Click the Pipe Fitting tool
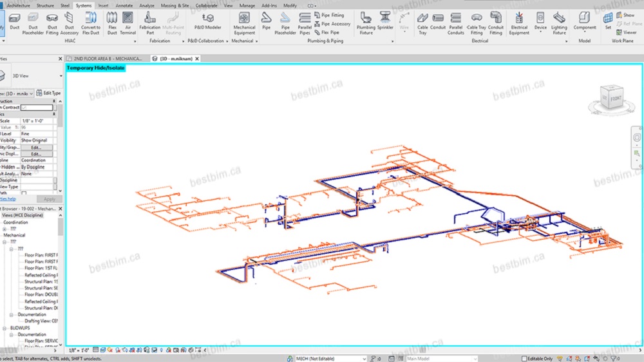The width and height of the screenshot is (644, 362). (x=329, y=15)
